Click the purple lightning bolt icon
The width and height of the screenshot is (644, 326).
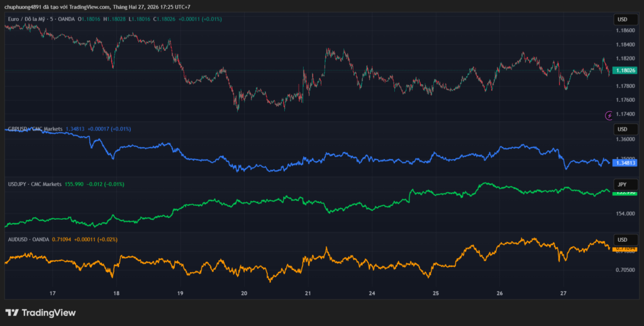click(609, 115)
